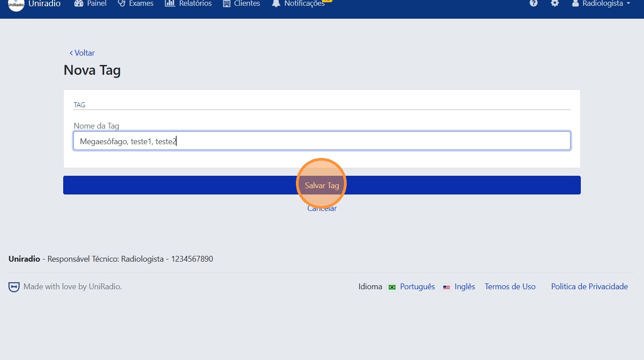Open the Notificações bell icon
The image size is (644, 360).
(x=276, y=4)
